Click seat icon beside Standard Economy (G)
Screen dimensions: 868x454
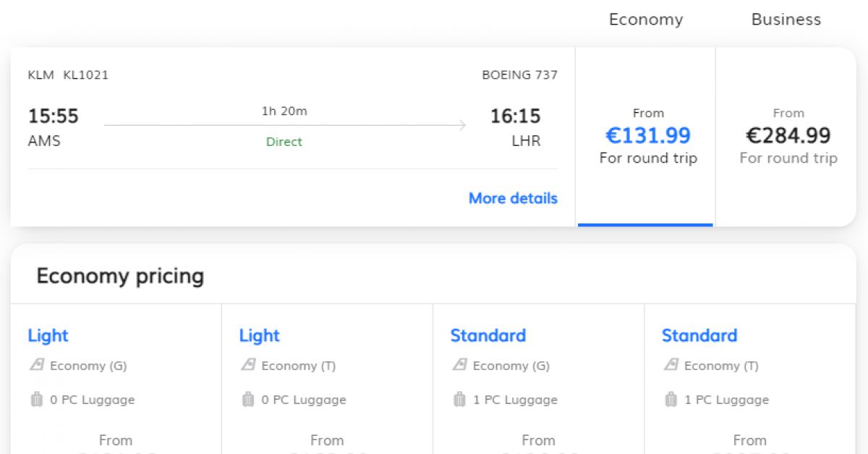(x=459, y=365)
